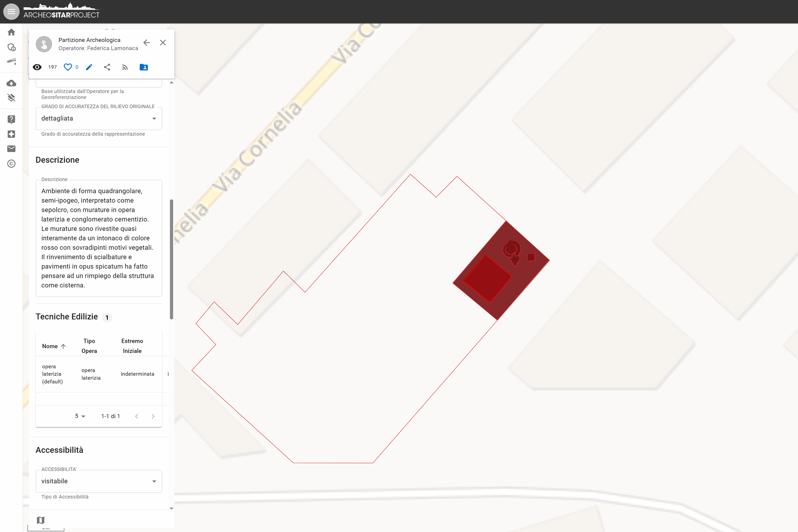Share this Partizione Archeologica record
This screenshot has height=532, width=798.
[107, 67]
